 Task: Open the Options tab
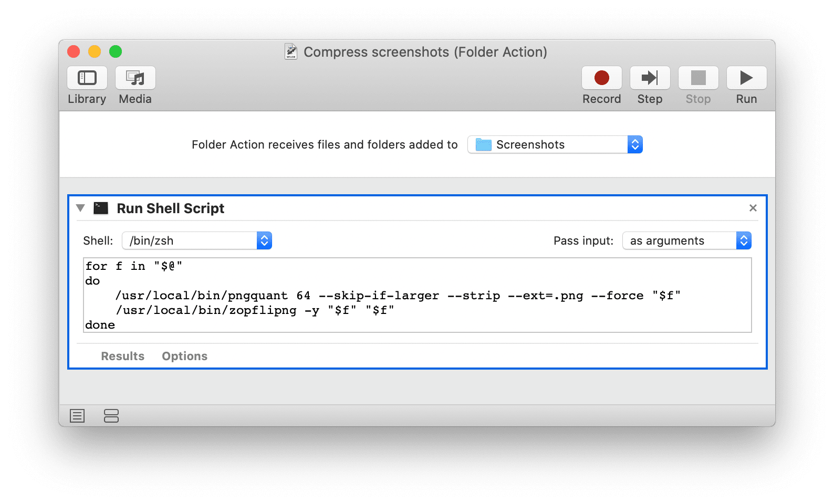point(184,356)
